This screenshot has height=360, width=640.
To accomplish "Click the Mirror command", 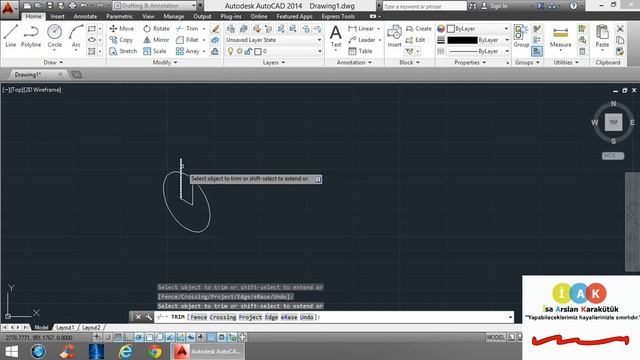I will tap(156, 40).
